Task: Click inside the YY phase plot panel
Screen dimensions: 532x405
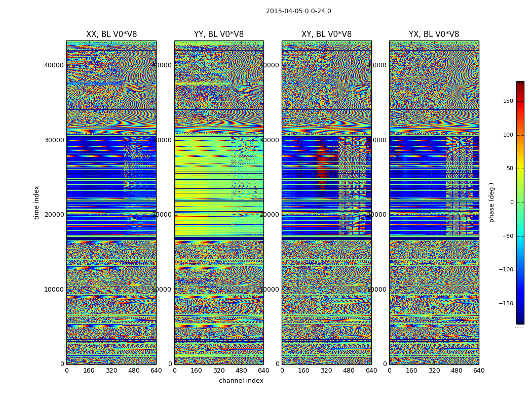Action: click(219, 202)
